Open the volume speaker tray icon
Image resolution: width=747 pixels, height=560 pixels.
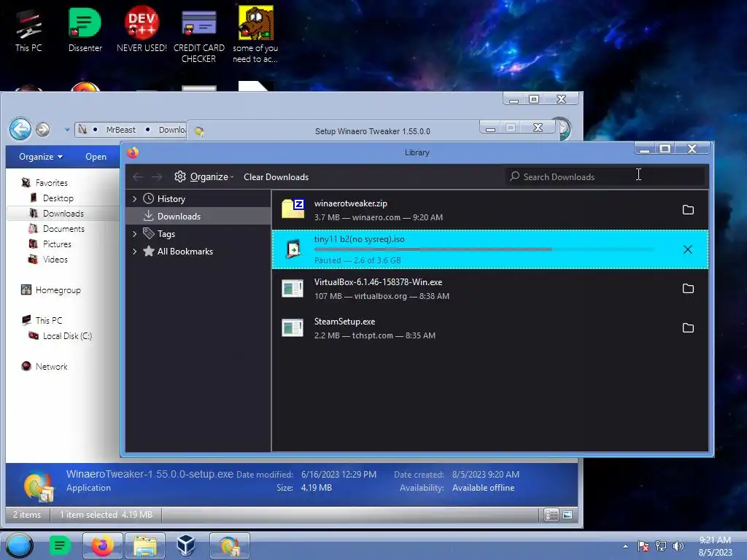click(x=678, y=546)
